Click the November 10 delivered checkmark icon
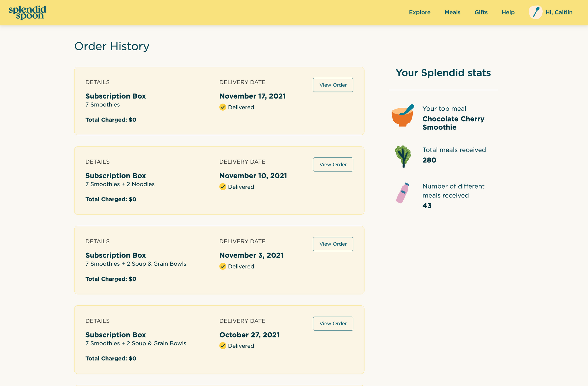The height and width of the screenshot is (386, 588). pyautogui.click(x=223, y=187)
